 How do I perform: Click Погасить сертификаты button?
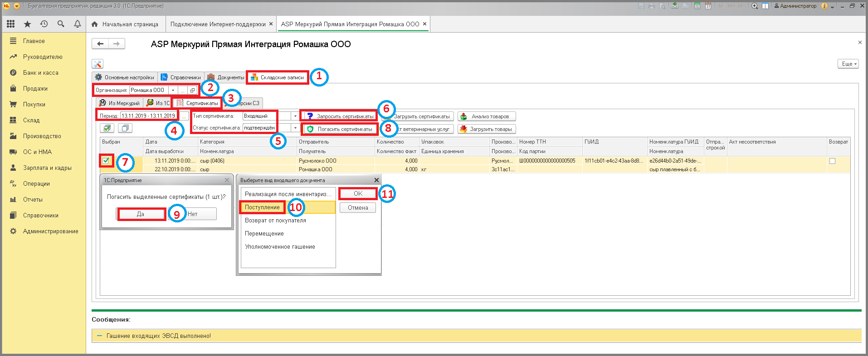[340, 129]
